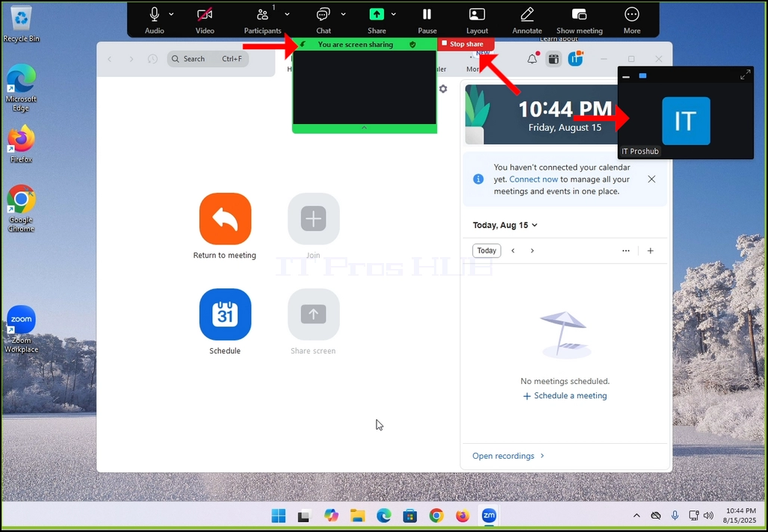
Task: Click the volume icon in system tray
Action: 708,516
